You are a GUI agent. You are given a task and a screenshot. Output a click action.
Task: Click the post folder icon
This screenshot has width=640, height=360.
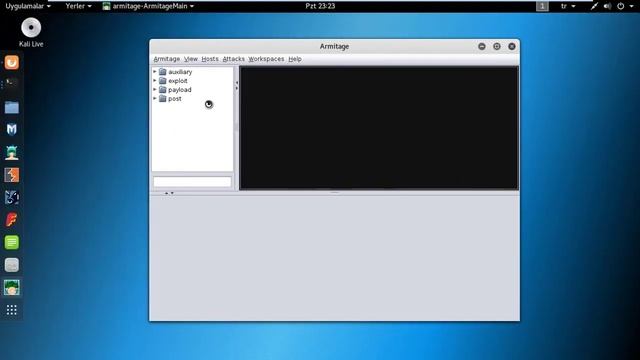click(x=162, y=99)
